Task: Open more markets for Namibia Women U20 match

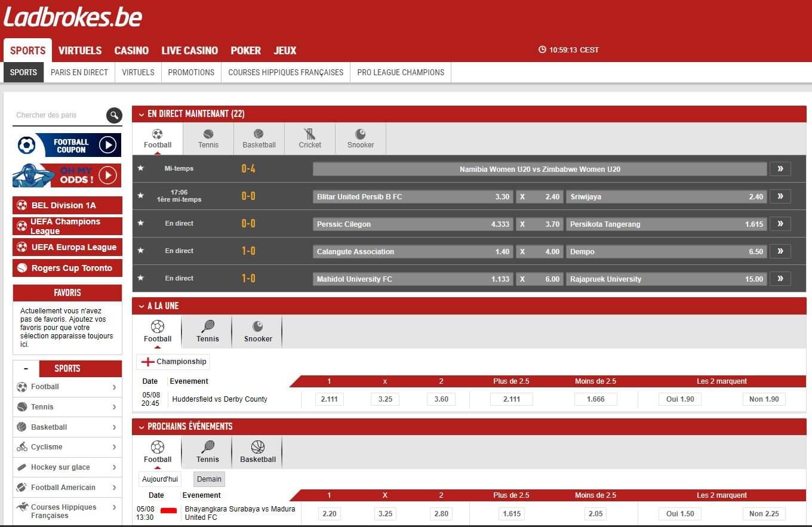Action: [x=780, y=169]
